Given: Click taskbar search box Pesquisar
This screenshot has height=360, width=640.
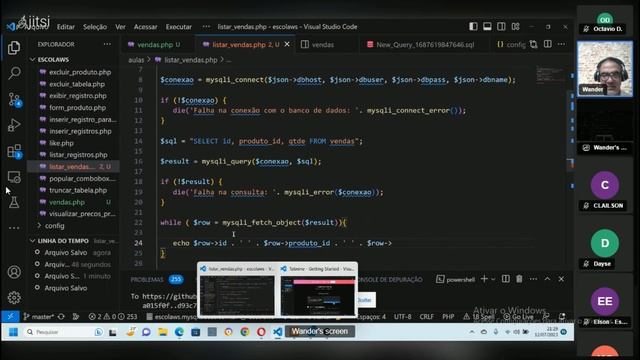Looking at the screenshot, I should (63, 332).
